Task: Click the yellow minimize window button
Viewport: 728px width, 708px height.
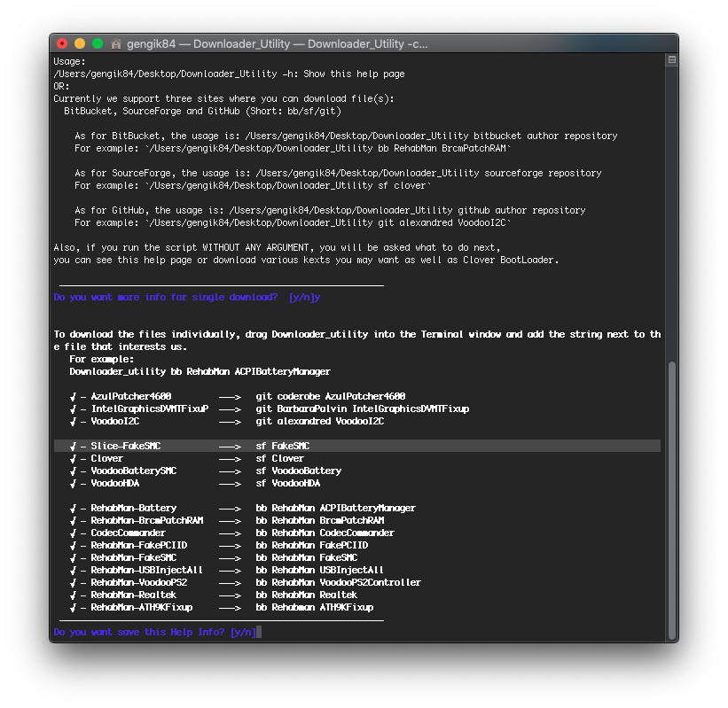Action: click(80, 43)
